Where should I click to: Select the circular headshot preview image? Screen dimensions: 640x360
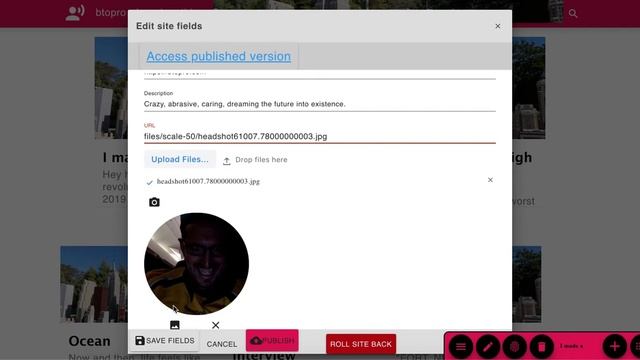click(x=196, y=264)
